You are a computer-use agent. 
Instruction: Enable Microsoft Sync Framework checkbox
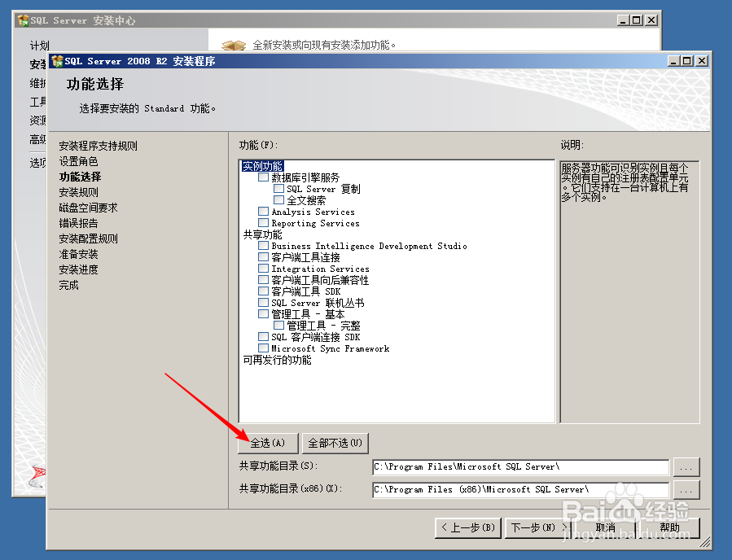click(263, 348)
